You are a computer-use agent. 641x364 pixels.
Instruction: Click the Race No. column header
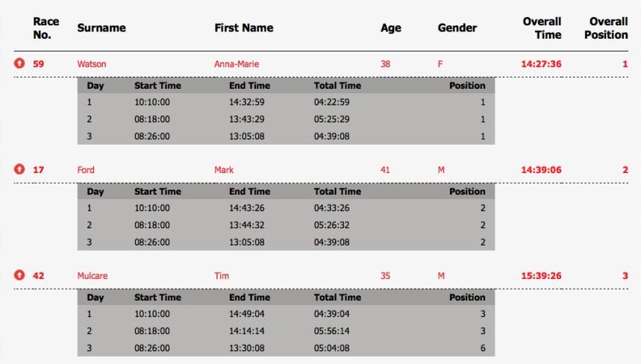coord(46,28)
